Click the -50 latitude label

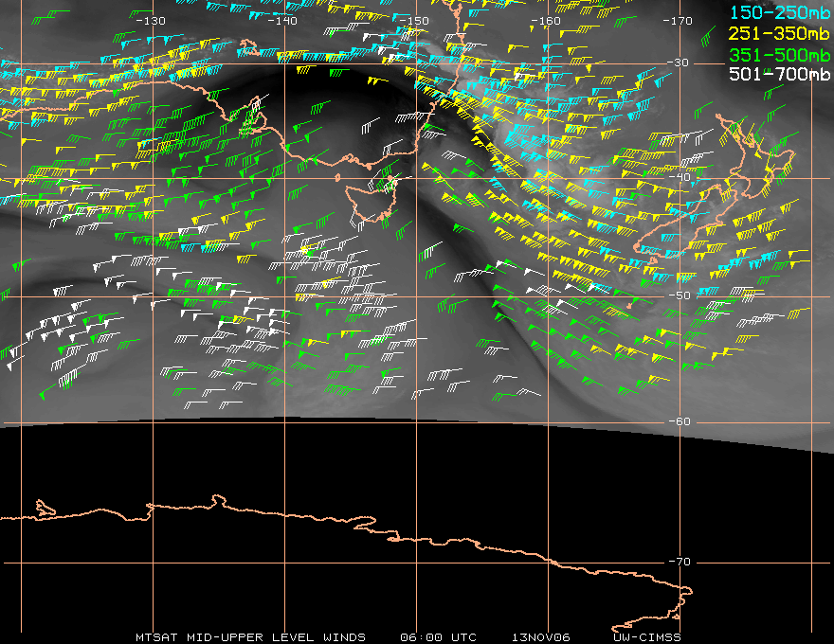680,295
